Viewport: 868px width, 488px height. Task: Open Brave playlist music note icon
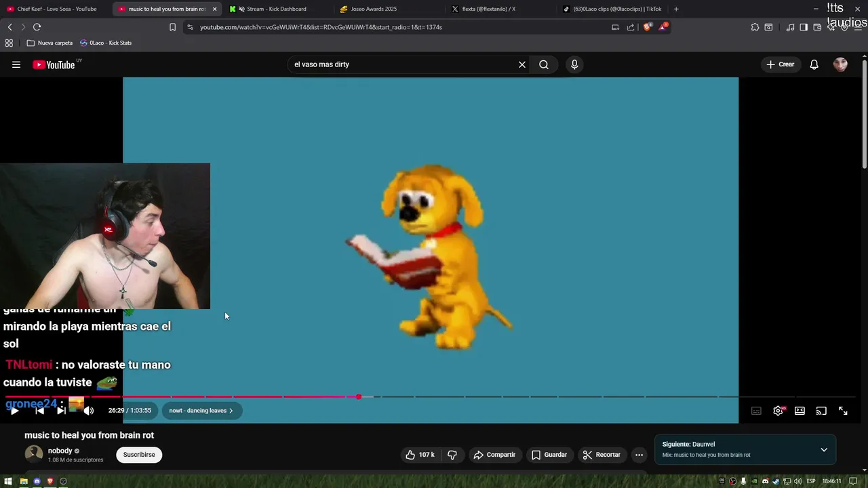pos(790,27)
